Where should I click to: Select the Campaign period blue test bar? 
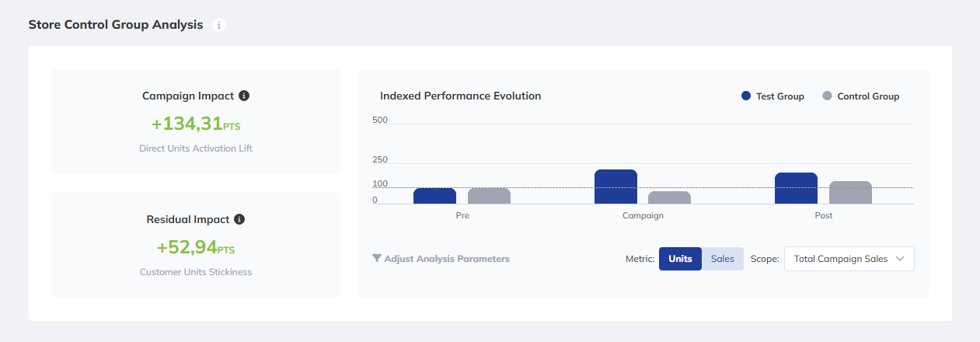pos(616,187)
